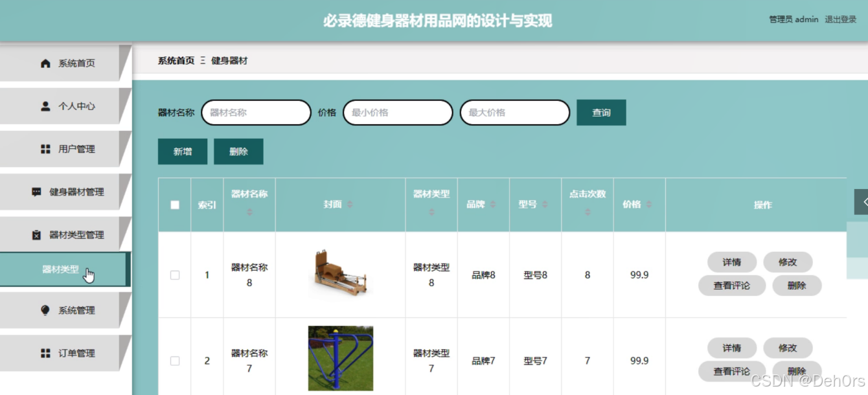This screenshot has width=868, height=395.
Task: Click the home icon beside 系统首页
Action: [45, 63]
